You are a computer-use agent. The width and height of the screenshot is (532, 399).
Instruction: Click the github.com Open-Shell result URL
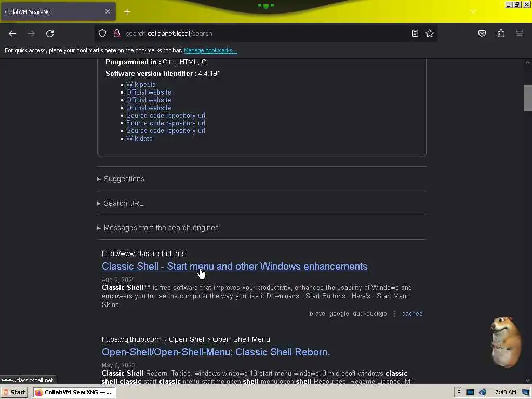(x=186, y=340)
